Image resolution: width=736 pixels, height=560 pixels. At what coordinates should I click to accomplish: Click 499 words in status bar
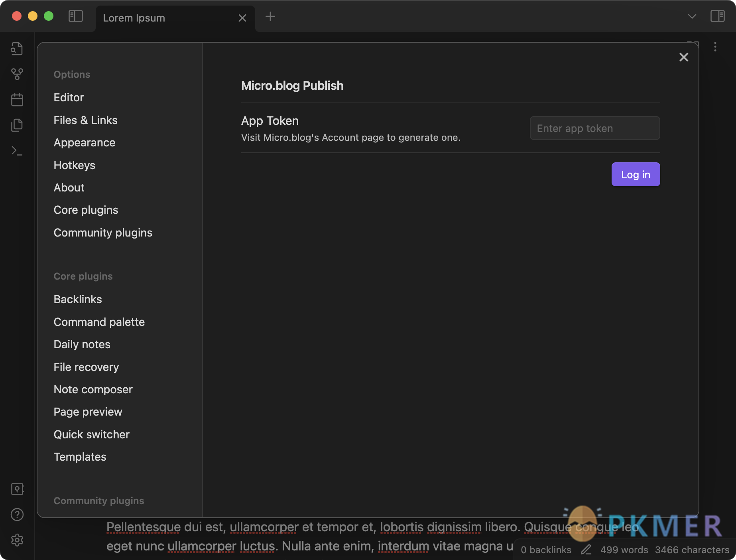coord(624,550)
